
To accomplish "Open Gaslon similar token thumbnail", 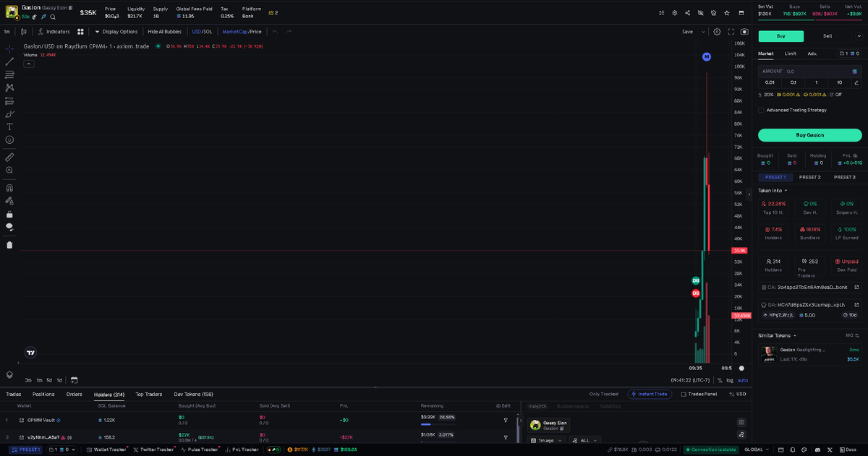I will (x=769, y=354).
